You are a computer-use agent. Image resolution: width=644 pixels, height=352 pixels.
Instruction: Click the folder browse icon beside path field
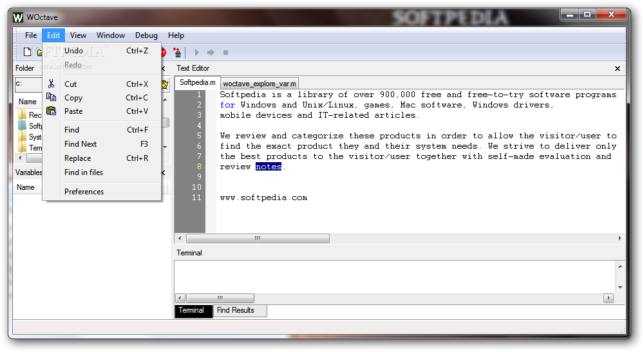165,84
